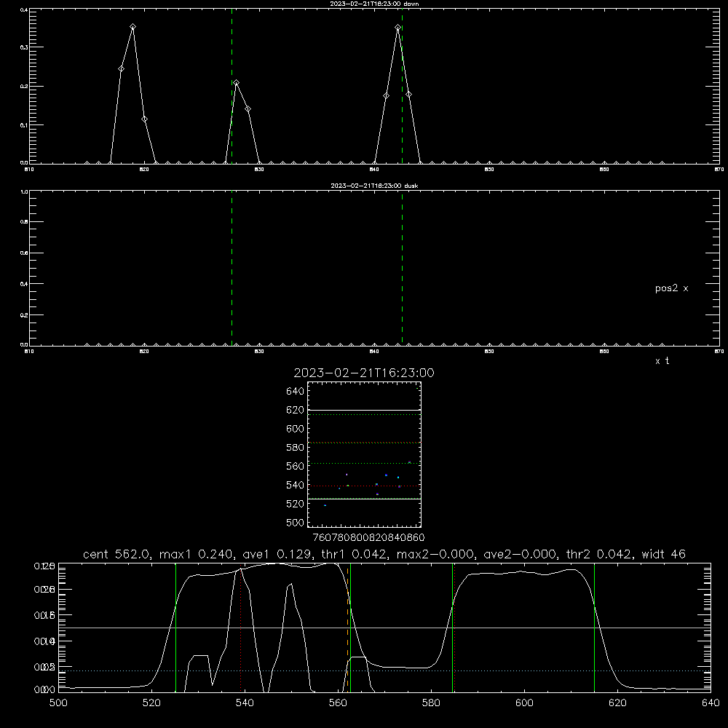Click the '2023-02-21T16:23:00 dawn' plot title
The width and height of the screenshot is (728, 728).
[373, 4]
